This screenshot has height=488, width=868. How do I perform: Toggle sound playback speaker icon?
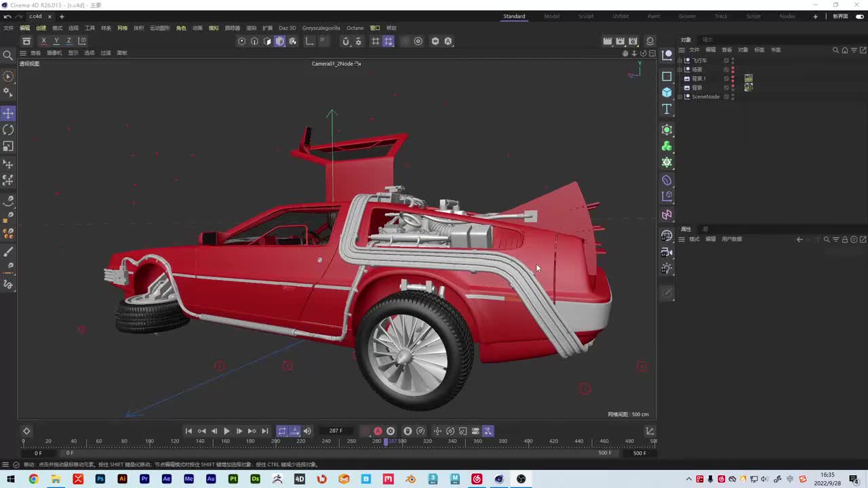tap(307, 431)
